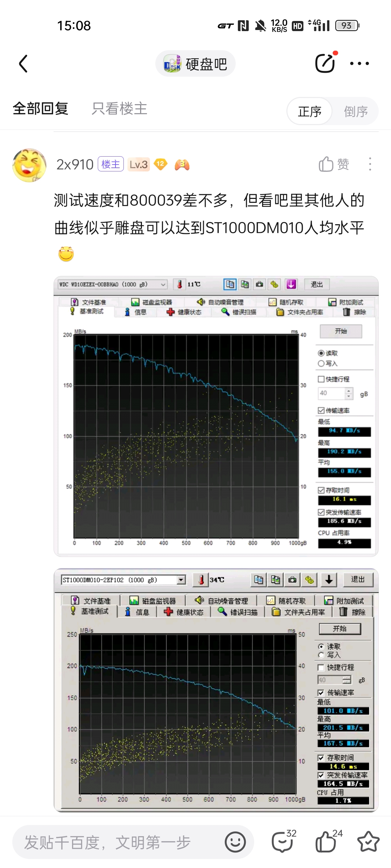
Task: Open the compose post icon with red dot
Action: click(325, 63)
